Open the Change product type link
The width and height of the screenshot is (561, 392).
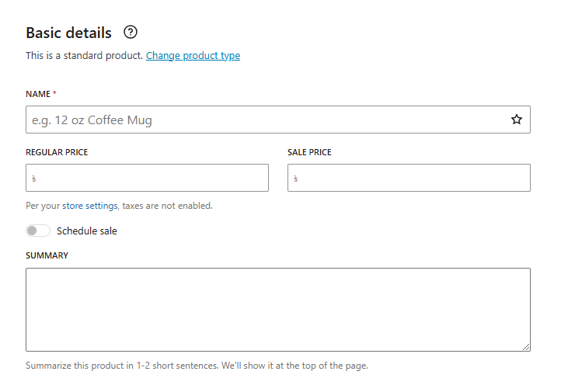click(x=193, y=56)
